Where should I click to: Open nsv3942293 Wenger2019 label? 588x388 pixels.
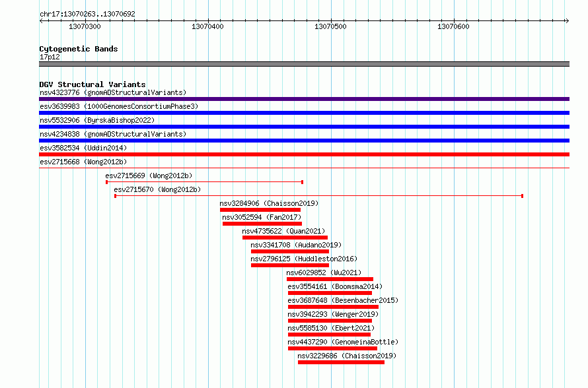pyautogui.click(x=334, y=314)
